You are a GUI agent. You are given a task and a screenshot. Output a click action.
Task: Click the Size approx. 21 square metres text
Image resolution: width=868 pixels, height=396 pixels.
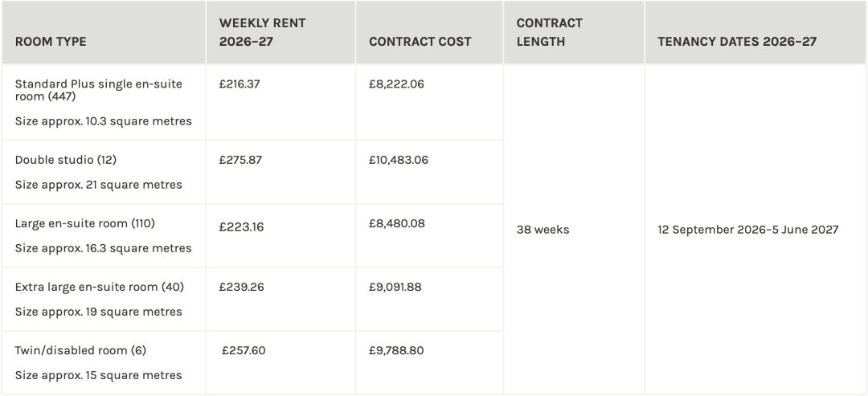pos(98,185)
